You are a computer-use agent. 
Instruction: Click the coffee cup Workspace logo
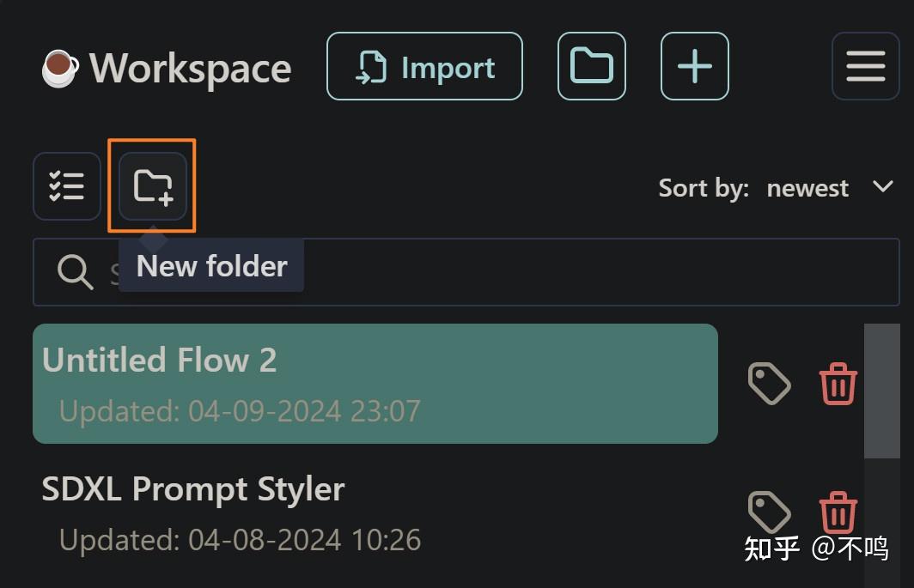point(60,68)
